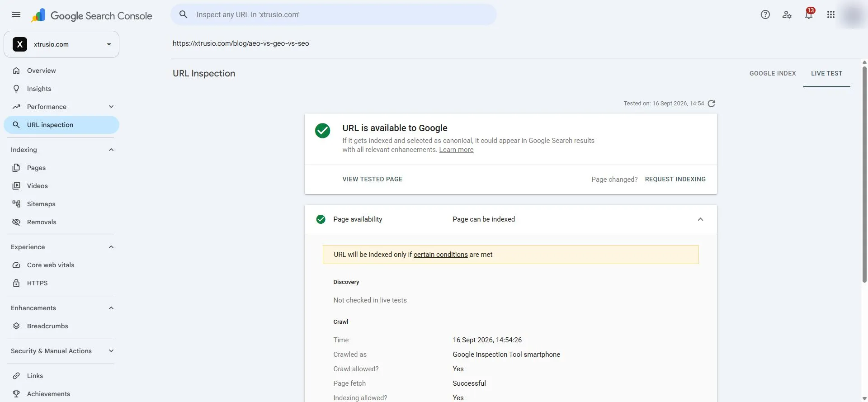Open Pages indexing report
The image size is (868, 402).
(x=61, y=168)
